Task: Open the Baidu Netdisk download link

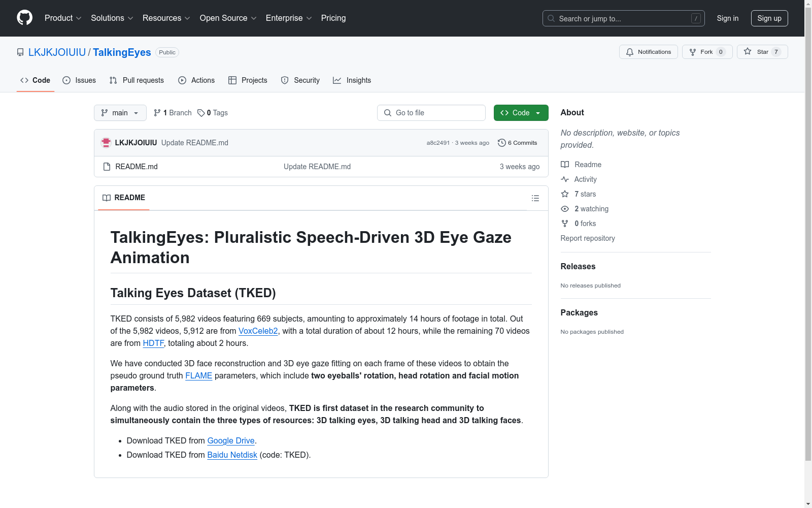Action: point(232,455)
